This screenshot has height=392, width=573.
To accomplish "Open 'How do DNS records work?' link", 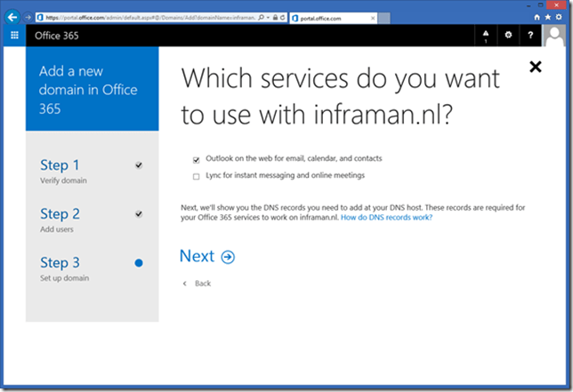I will click(x=387, y=217).
